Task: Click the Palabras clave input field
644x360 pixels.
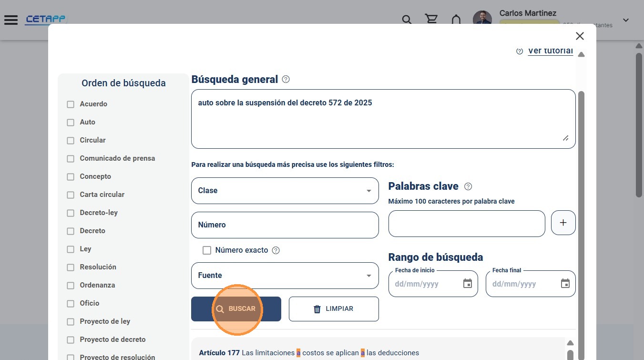Action: 467,224
